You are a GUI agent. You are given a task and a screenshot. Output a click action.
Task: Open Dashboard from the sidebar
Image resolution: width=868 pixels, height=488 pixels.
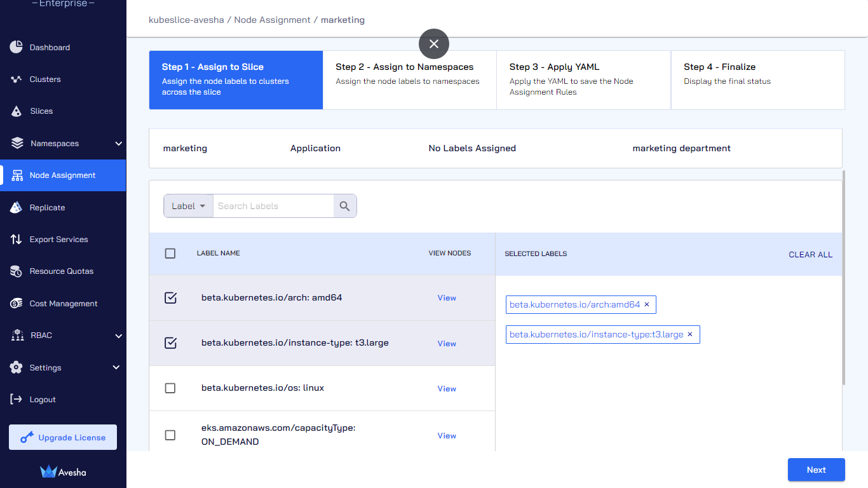[x=50, y=48]
